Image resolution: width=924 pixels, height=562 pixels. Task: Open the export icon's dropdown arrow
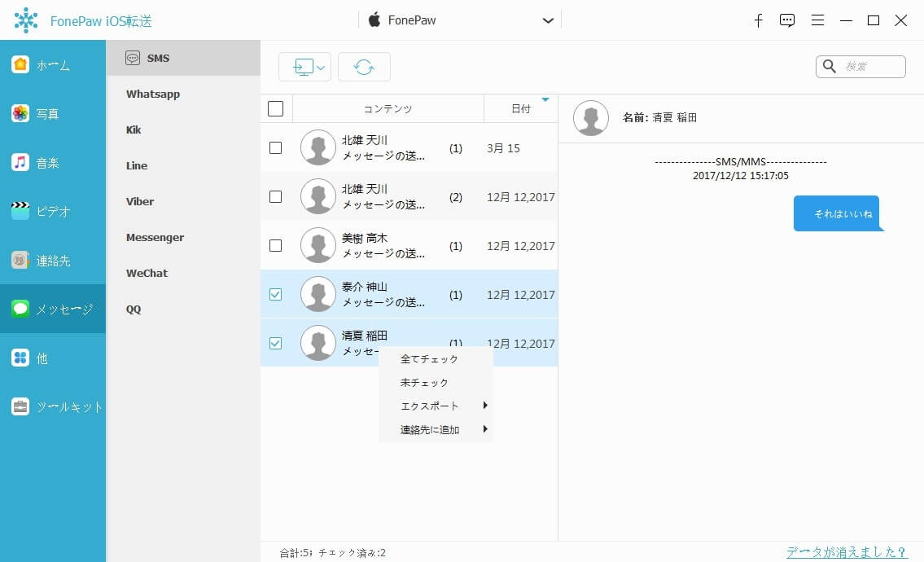coord(319,67)
